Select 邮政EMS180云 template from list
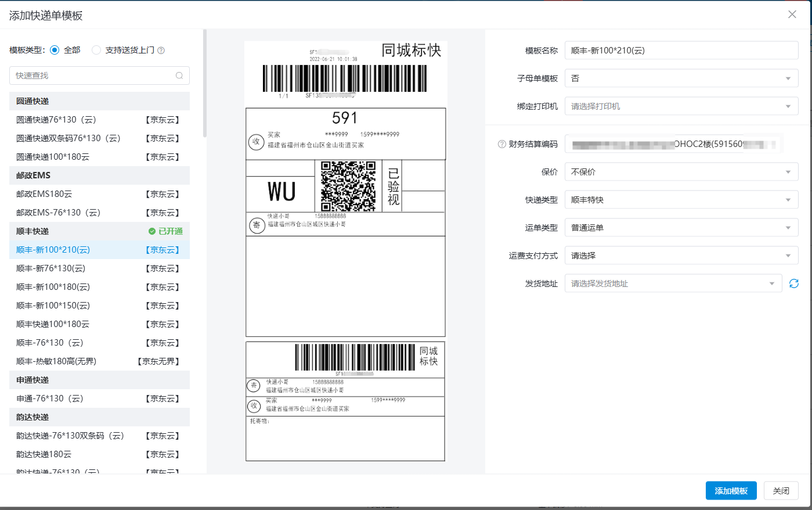 click(44, 194)
